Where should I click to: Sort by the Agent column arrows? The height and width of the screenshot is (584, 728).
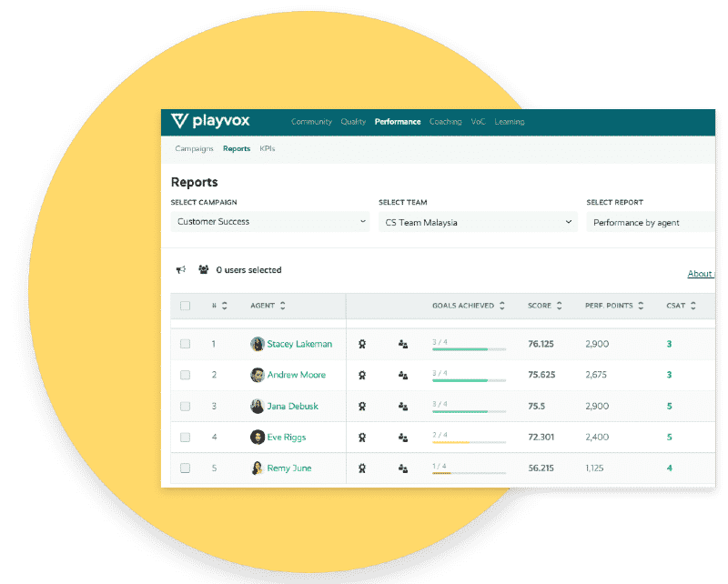coord(283,306)
